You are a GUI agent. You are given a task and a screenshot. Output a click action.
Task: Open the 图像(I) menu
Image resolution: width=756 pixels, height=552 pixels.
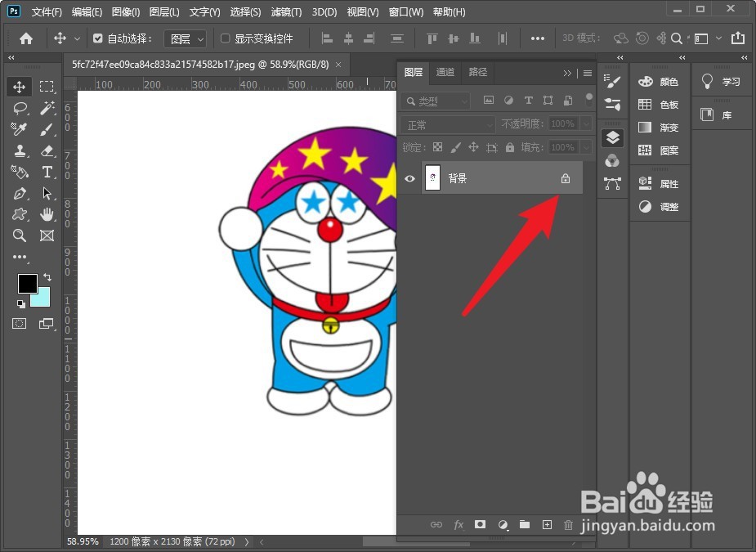(125, 11)
